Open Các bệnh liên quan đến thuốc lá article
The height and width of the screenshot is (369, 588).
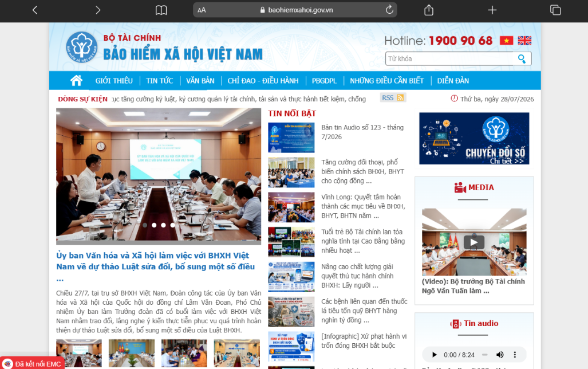click(364, 311)
